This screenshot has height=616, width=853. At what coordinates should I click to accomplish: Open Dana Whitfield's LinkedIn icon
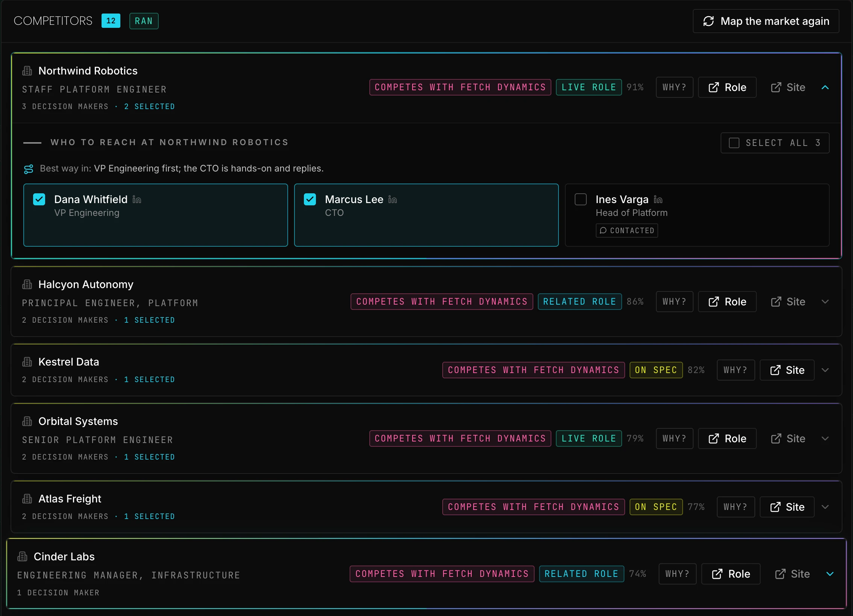pos(137,200)
